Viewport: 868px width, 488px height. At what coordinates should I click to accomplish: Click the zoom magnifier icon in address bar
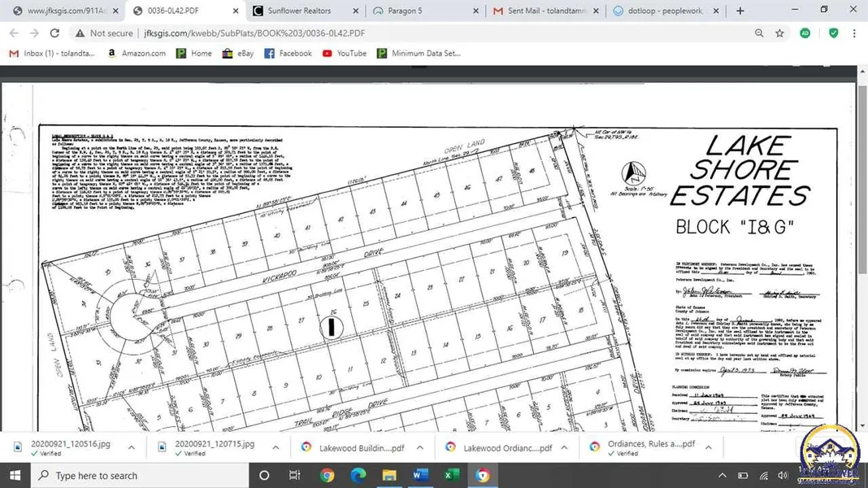tap(758, 33)
